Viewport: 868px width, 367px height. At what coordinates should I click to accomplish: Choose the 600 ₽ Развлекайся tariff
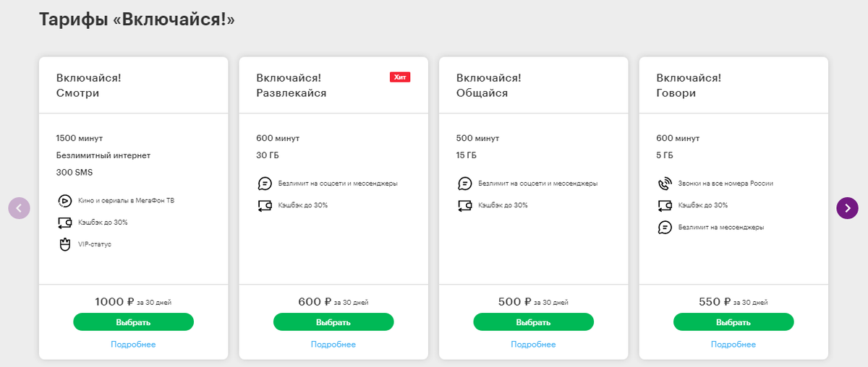(333, 322)
